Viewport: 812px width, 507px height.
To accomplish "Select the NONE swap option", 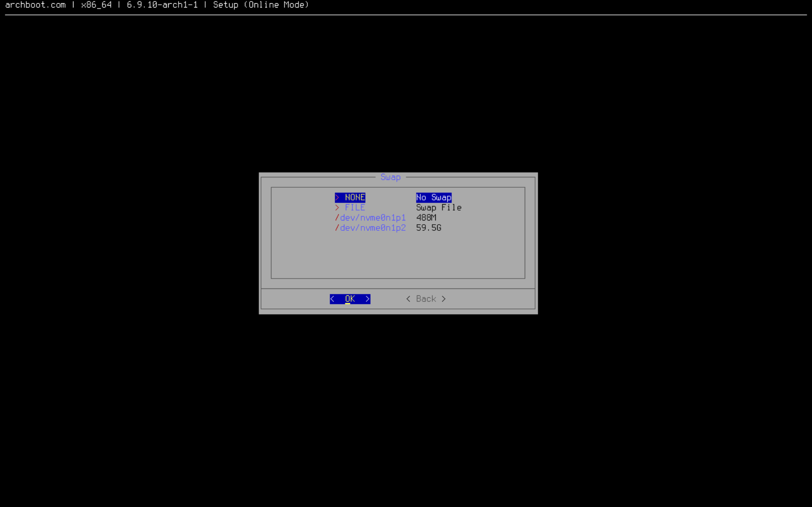I will coord(350,198).
